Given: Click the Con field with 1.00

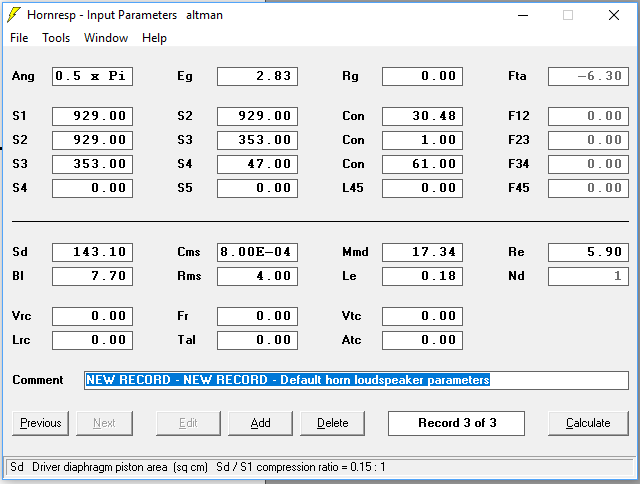Looking at the screenshot, I should pyautogui.click(x=422, y=140).
